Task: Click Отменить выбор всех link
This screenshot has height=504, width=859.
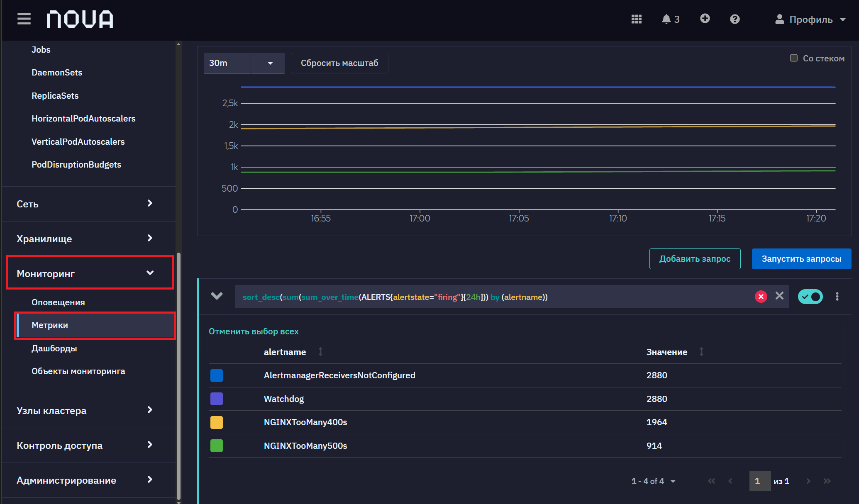Action: click(x=254, y=331)
